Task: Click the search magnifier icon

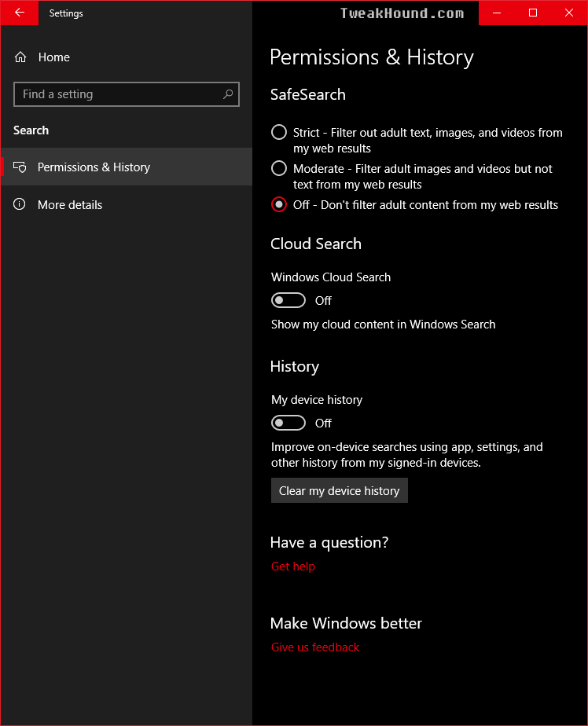Action: (x=227, y=94)
